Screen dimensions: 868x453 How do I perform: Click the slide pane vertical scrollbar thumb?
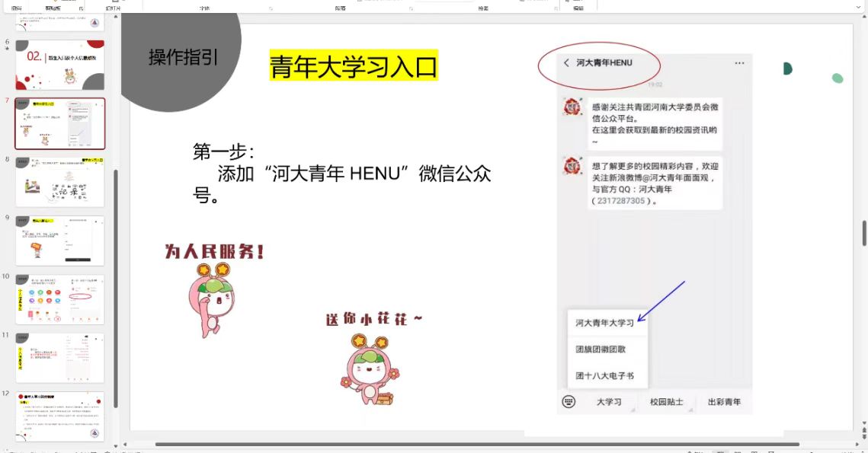point(864,234)
